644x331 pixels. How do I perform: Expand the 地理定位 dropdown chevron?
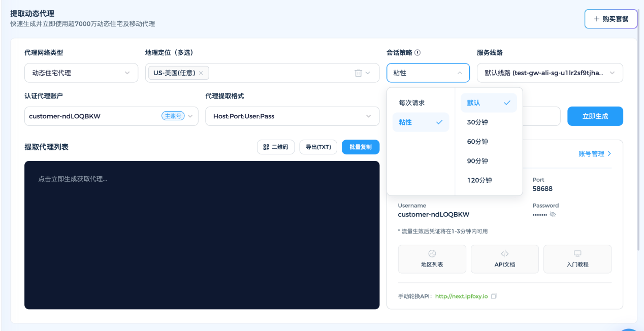tap(368, 73)
